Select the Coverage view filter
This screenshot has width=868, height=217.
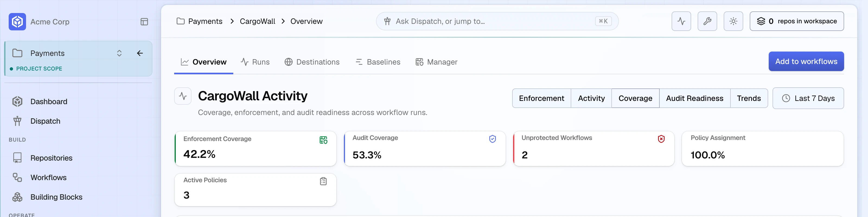pos(635,98)
